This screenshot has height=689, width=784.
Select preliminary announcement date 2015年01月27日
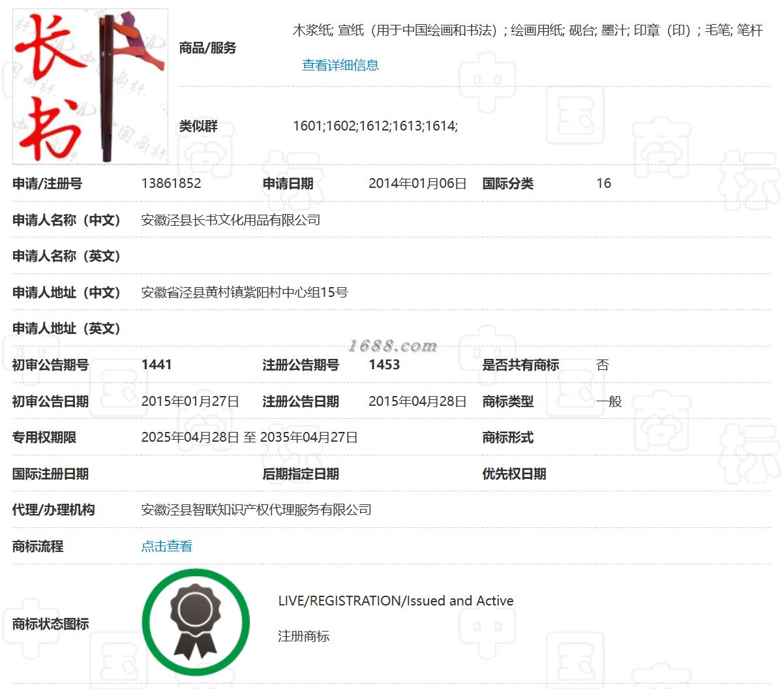click(x=190, y=401)
